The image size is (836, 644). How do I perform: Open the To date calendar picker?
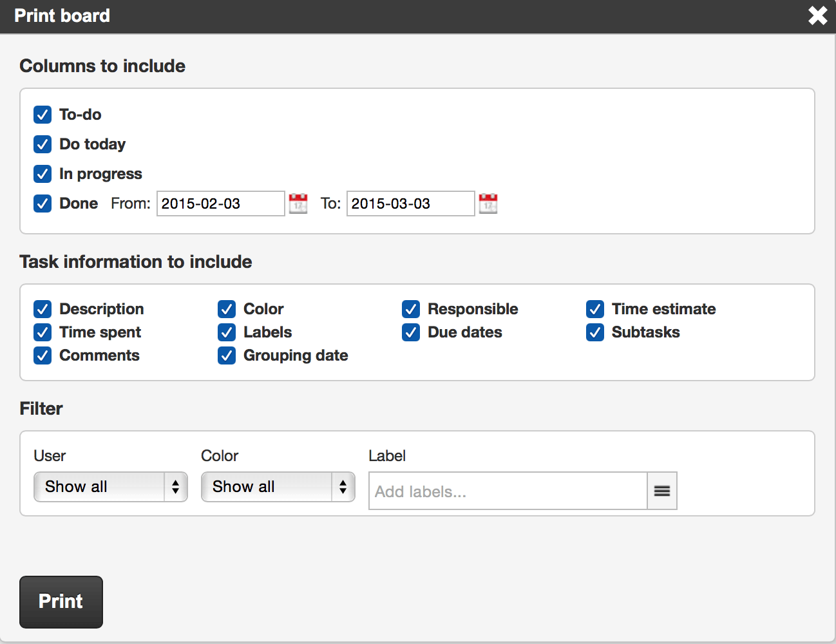click(x=488, y=204)
